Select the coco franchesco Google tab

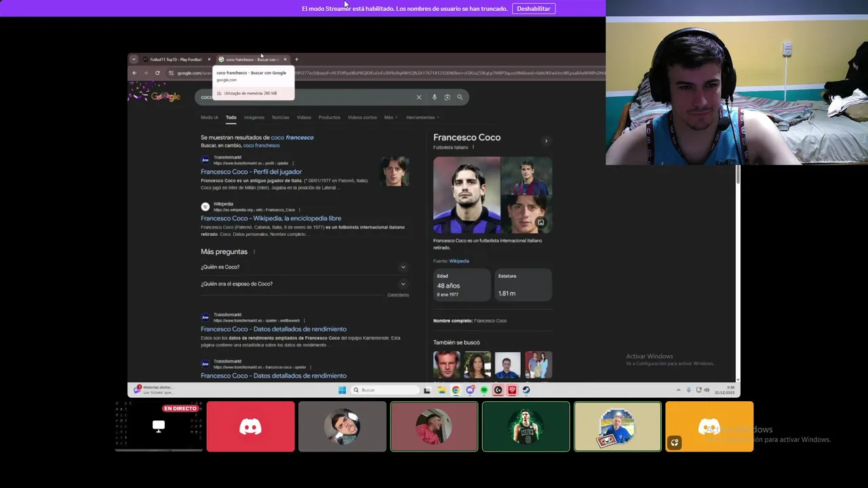click(252, 60)
